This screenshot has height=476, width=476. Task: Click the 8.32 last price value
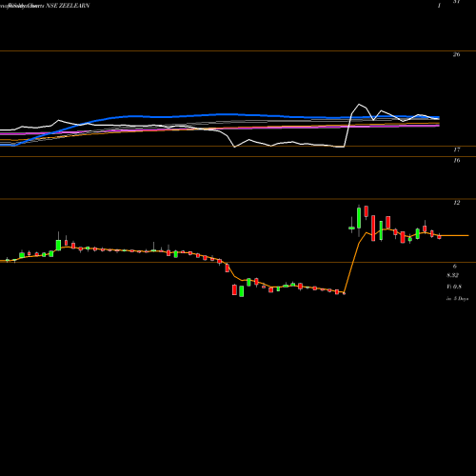(x=452, y=275)
